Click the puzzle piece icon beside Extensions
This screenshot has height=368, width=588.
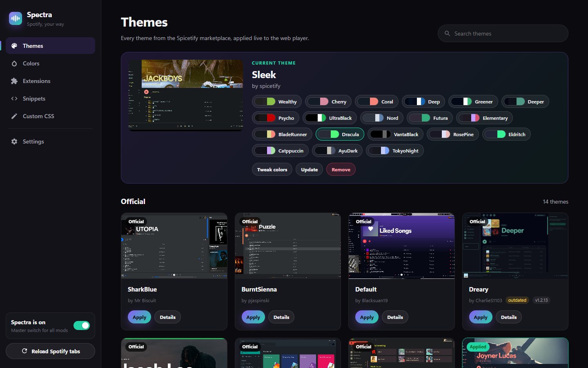coord(14,81)
